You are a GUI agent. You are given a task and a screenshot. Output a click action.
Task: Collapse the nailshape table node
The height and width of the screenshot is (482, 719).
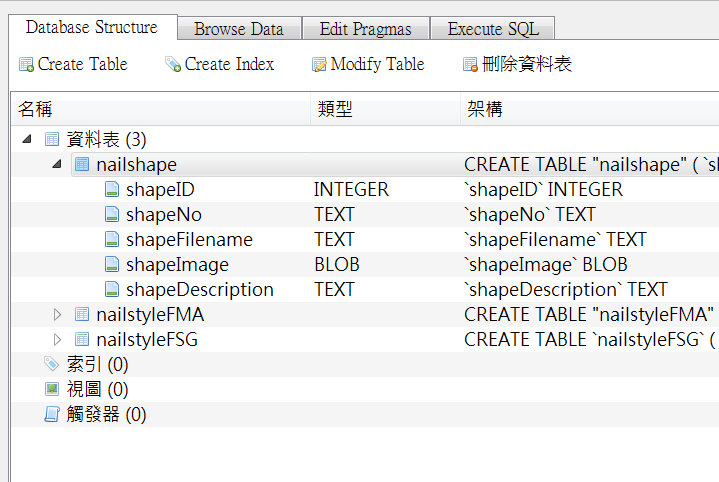tap(57, 164)
